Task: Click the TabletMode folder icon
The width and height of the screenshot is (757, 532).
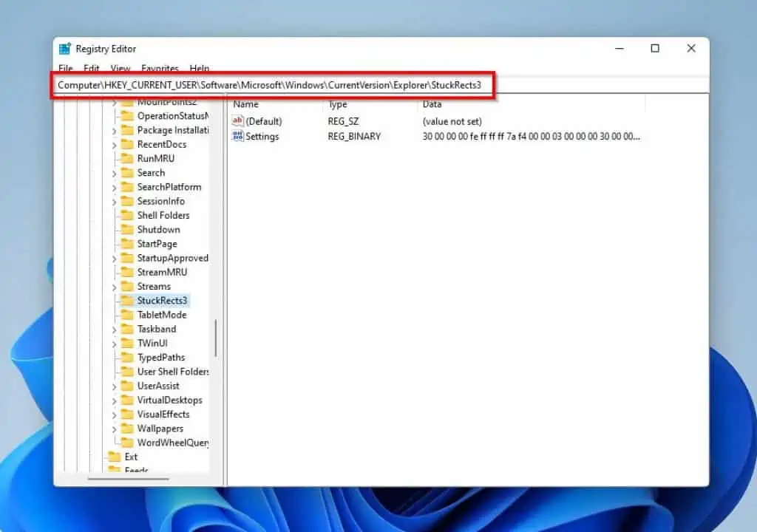Action: [x=127, y=315]
